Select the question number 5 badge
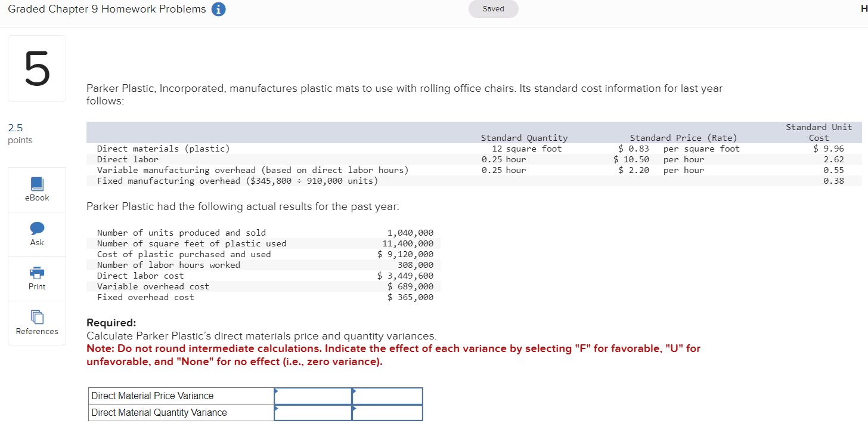Viewport: 868px width, 423px height. (36, 68)
